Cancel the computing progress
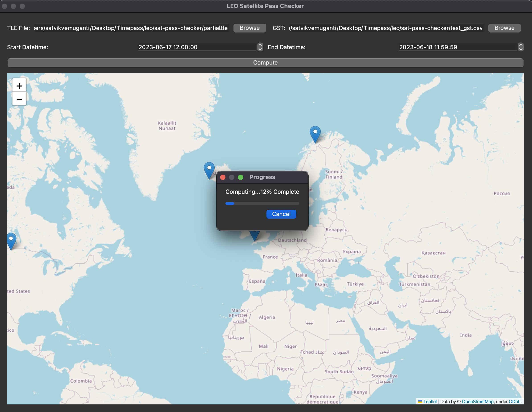The image size is (532, 412). click(281, 214)
